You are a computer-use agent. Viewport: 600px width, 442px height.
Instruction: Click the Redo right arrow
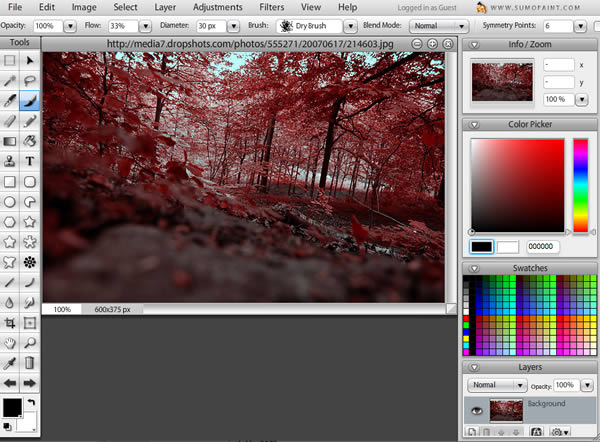pos(29,383)
